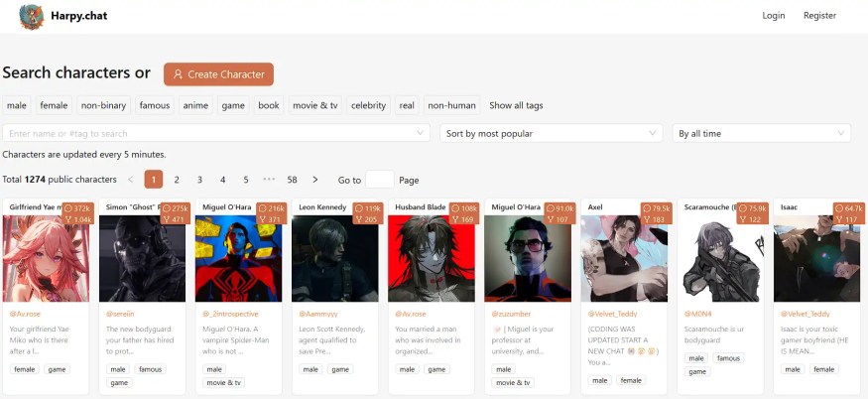
Task: Open author @sereiin profile
Action: pos(120,314)
